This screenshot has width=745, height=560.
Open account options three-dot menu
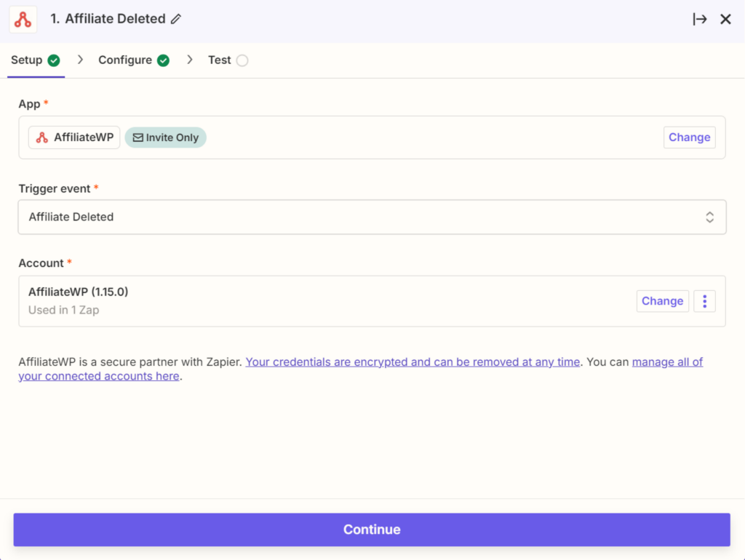(704, 301)
